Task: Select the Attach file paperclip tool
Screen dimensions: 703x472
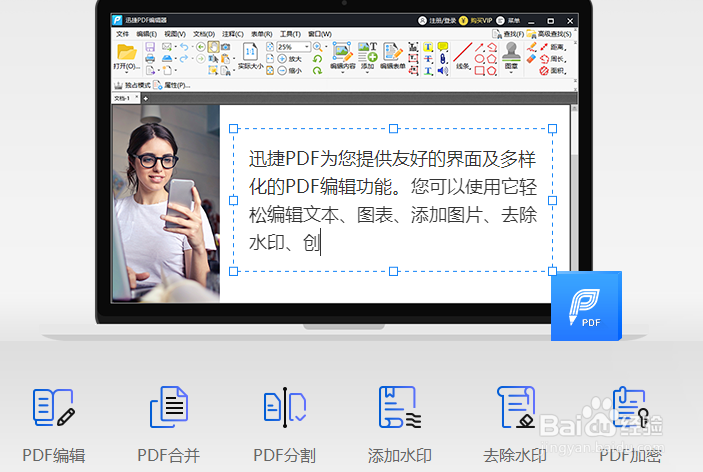Action: pyautogui.click(x=443, y=59)
